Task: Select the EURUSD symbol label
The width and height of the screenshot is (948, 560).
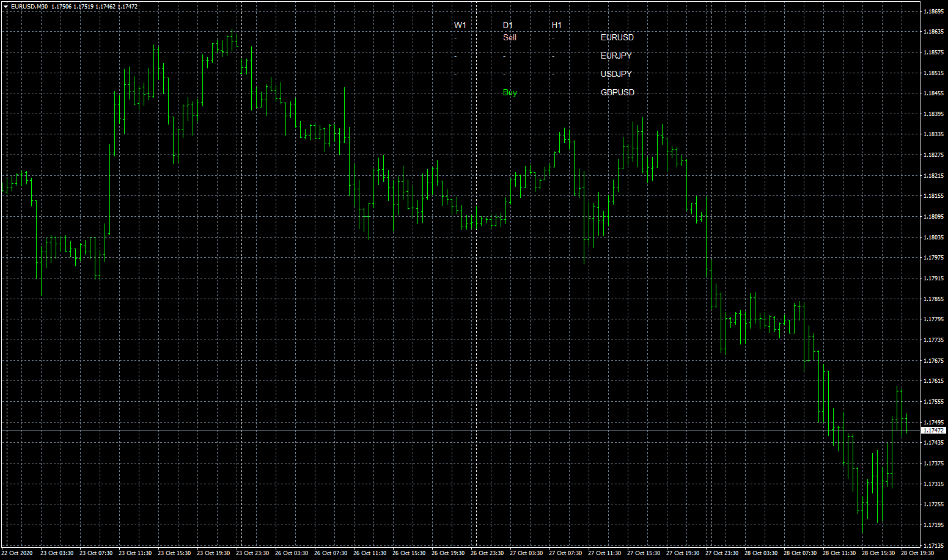Action: point(617,37)
